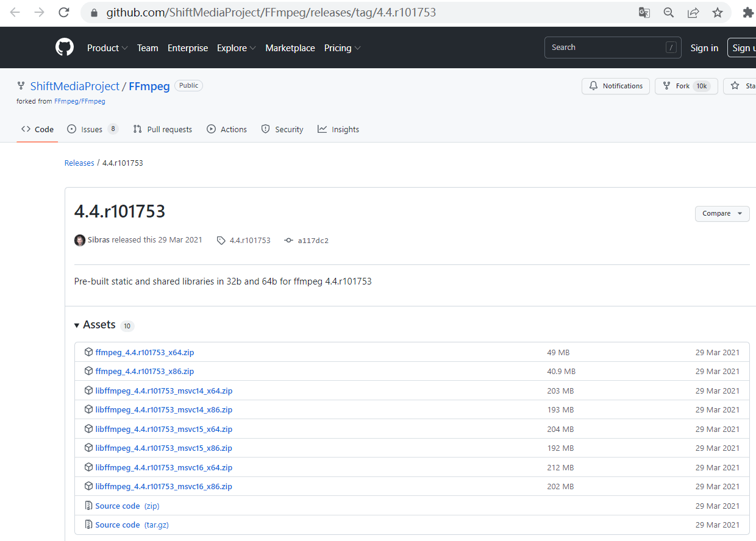This screenshot has height=541, width=756.
Task: Click the Public repository badge
Action: [x=188, y=85]
